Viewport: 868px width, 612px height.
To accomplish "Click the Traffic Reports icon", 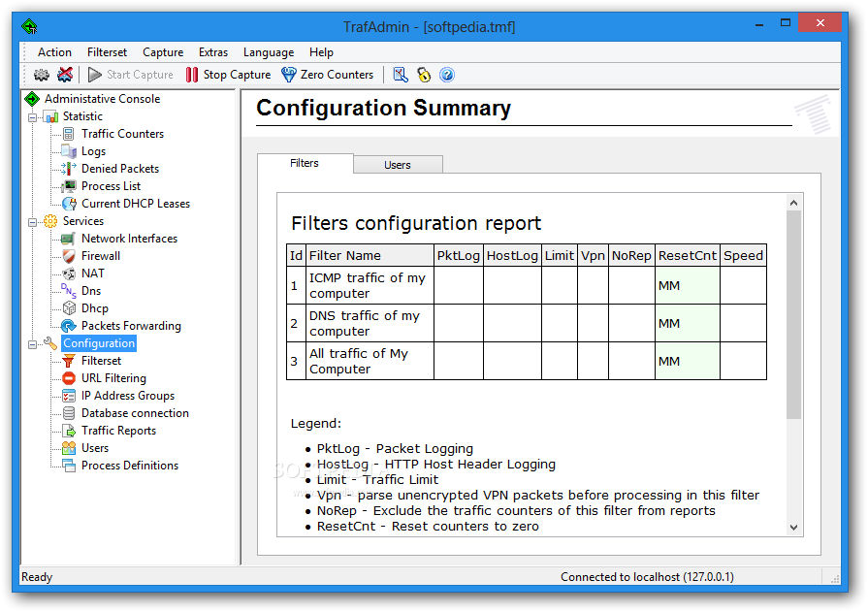I will point(69,431).
